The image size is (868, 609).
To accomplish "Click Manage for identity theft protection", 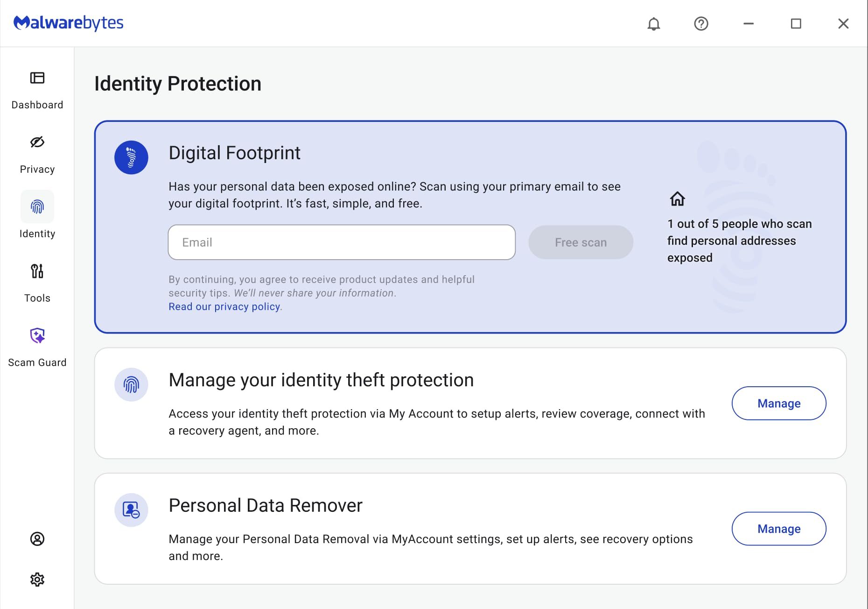I will tap(779, 403).
